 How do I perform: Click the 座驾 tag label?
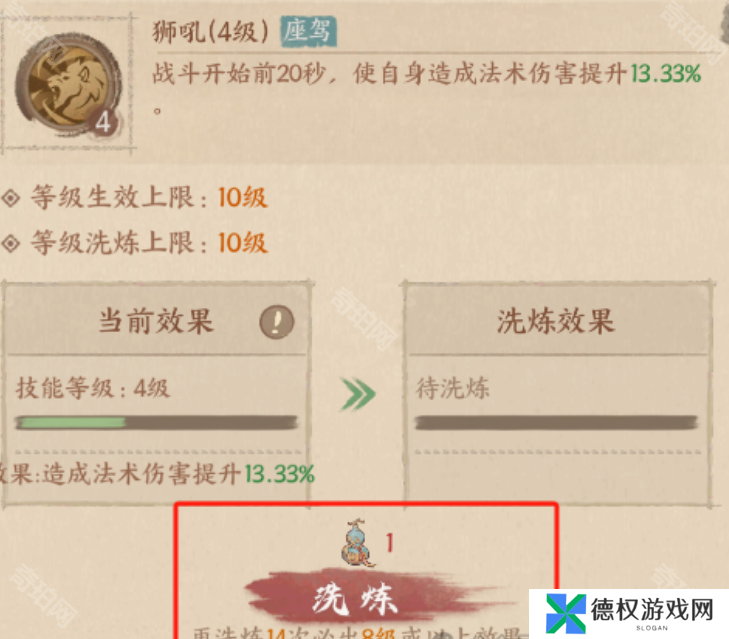(308, 31)
